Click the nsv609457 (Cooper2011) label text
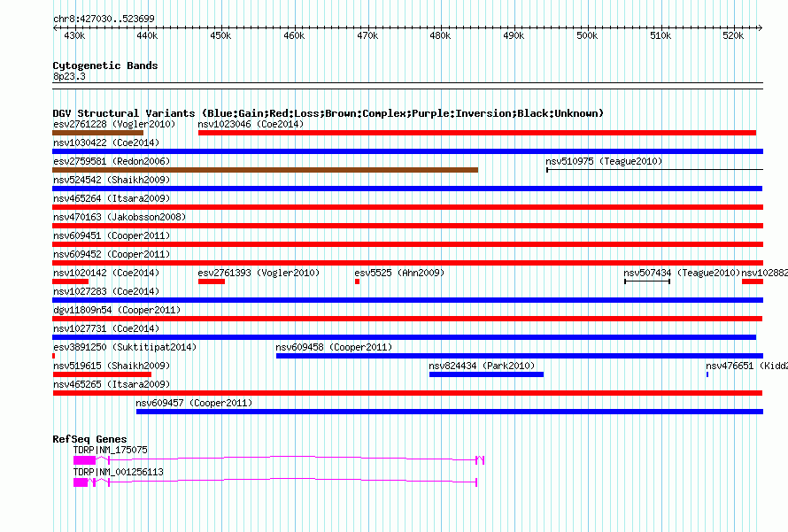 pyautogui.click(x=194, y=403)
